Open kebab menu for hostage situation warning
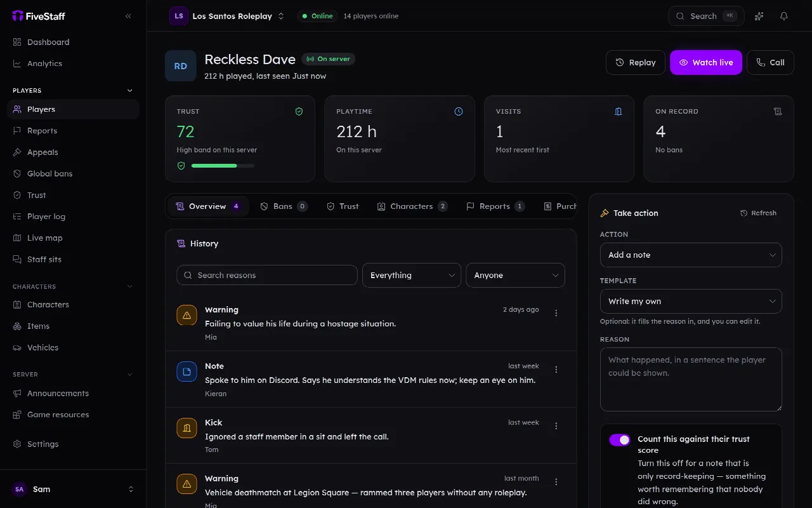This screenshot has width=812, height=508. pyautogui.click(x=556, y=313)
